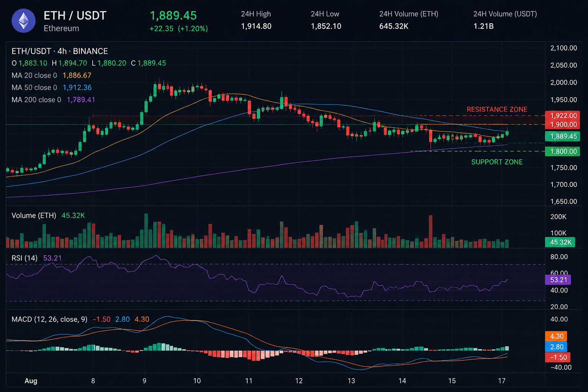Click the RESISTANCE ZONE annotation label
The width and height of the screenshot is (588, 392).
[x=497, y=109]
